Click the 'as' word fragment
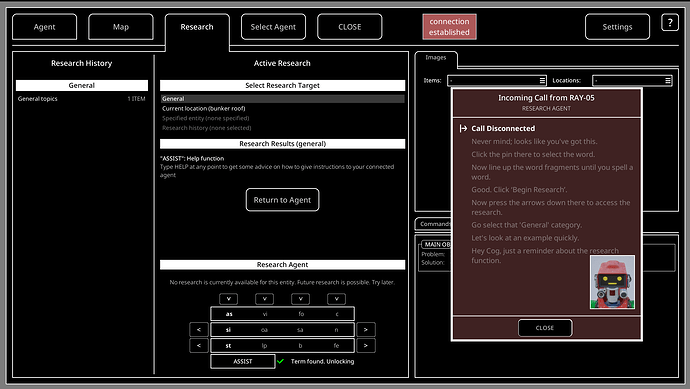690x389 pixels. 229,314
